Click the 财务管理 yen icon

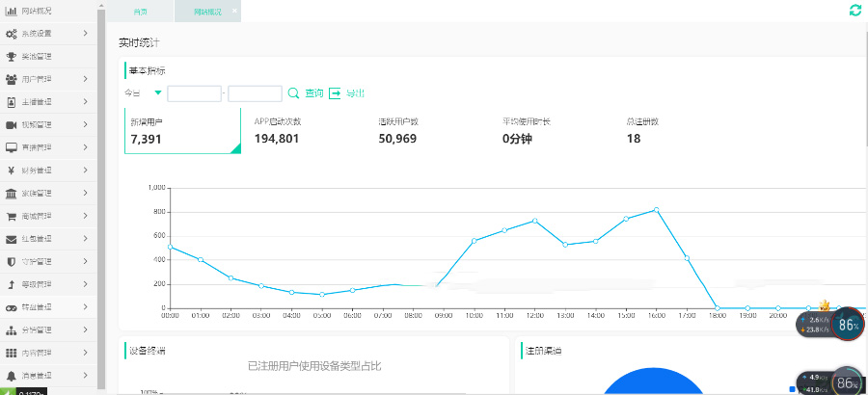click(x=11, y=171)
